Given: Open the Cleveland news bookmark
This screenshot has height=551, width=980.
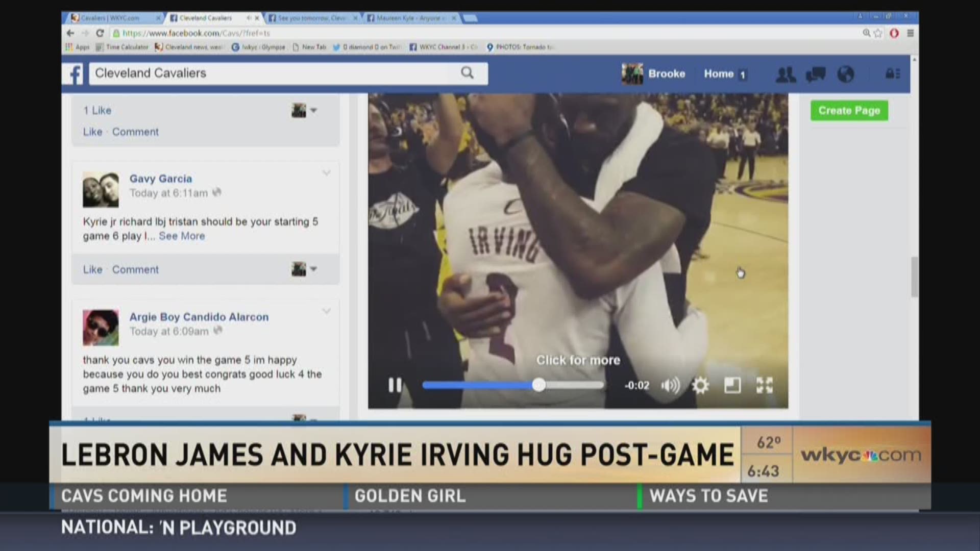Looking at the screenshot, I should (189, 47).
